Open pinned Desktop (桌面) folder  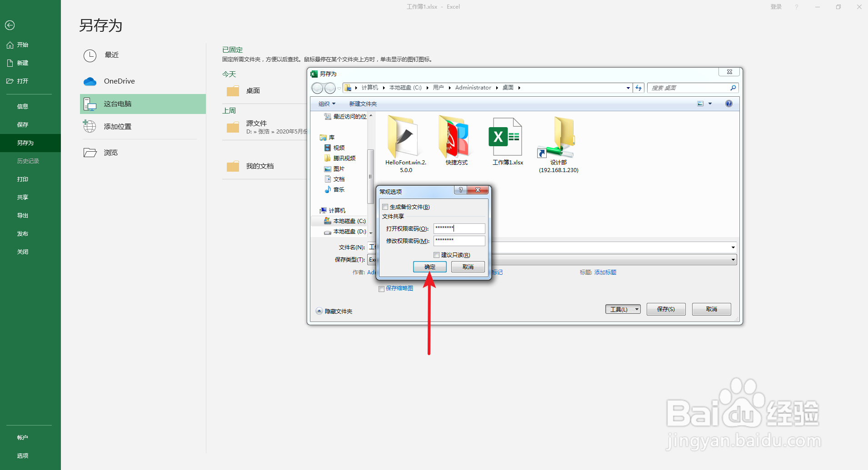(x=253, y=91)
